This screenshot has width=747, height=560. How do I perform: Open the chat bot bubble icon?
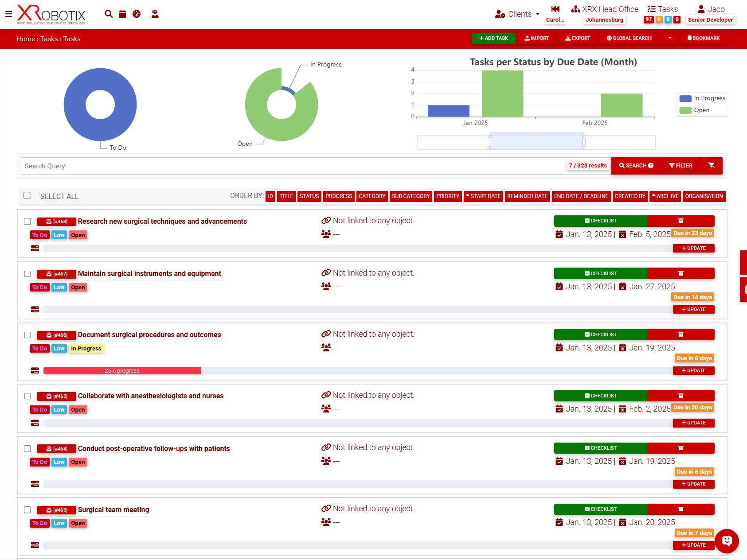point(727,541)
